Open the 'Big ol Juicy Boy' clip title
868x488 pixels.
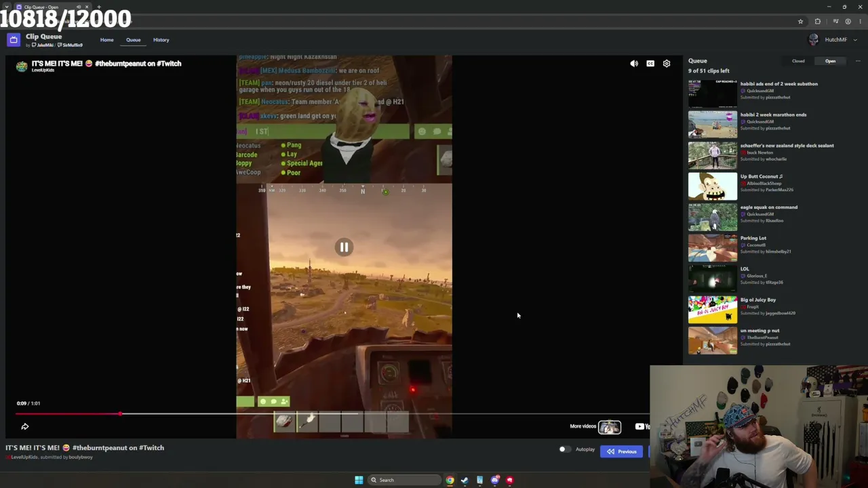(758, 300)
